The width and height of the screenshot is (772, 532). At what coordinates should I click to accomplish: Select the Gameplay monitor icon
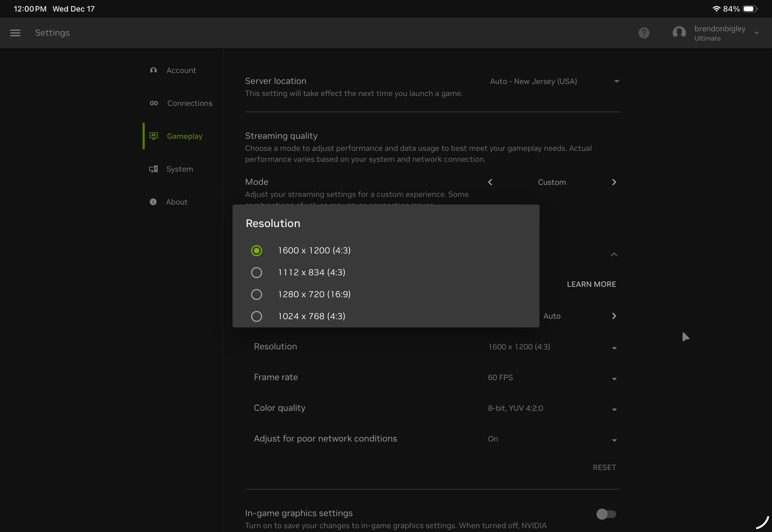(x=153, y=136)
